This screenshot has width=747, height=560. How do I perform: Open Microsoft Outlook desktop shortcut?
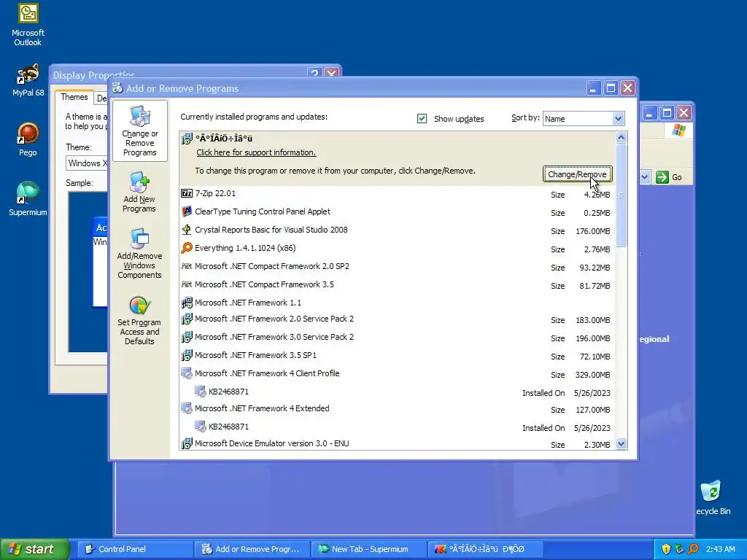click(28, 25)
